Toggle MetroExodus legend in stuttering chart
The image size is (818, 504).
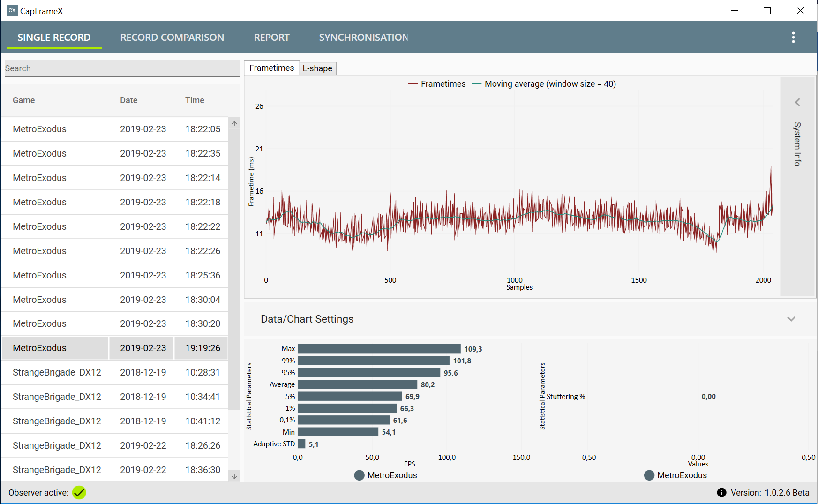675,475
